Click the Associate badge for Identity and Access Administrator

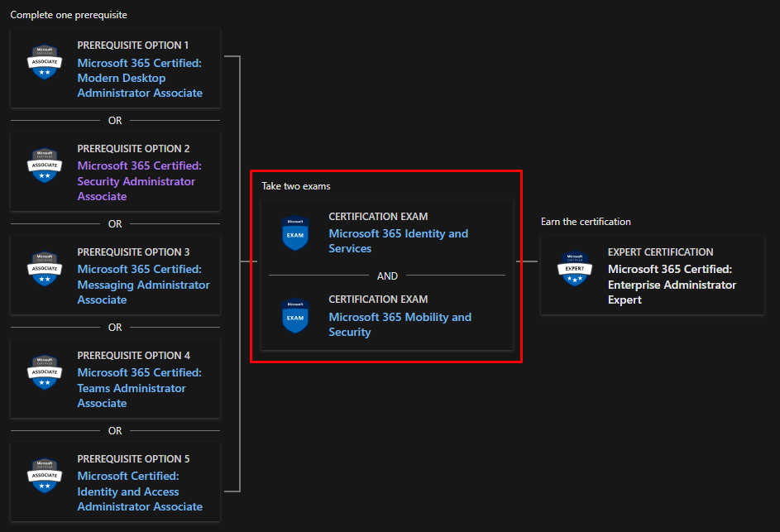tap(45, 476)
